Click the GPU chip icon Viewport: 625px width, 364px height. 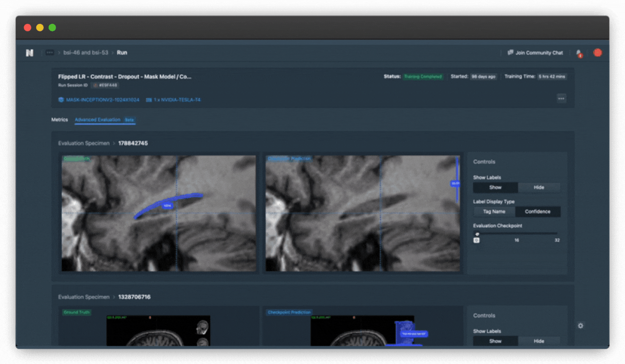149,100
